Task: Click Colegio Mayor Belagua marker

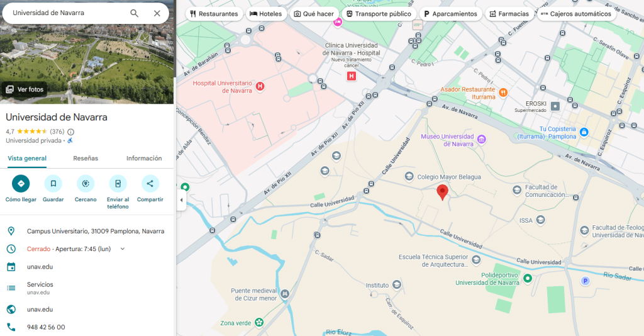Action: click(409, 177)
